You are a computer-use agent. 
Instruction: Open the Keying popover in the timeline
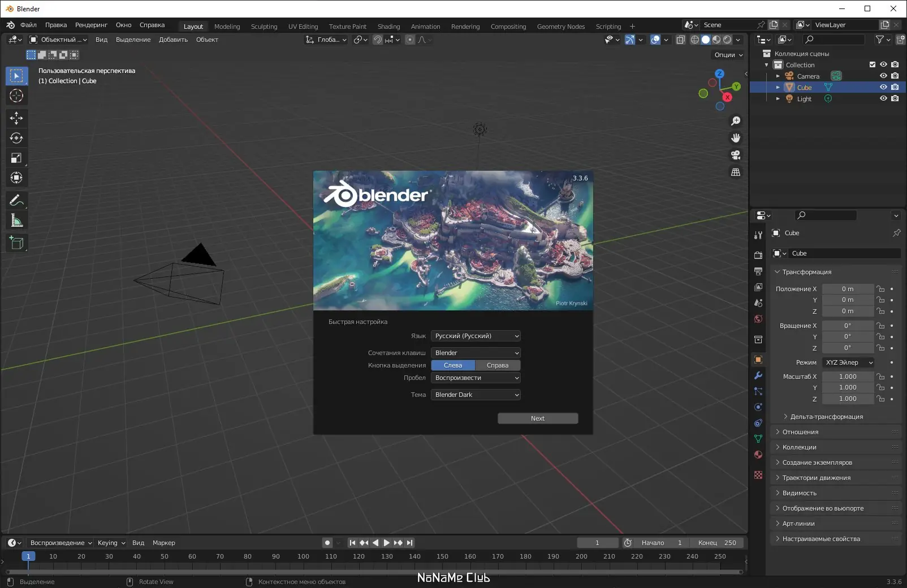tap(111, 543)
